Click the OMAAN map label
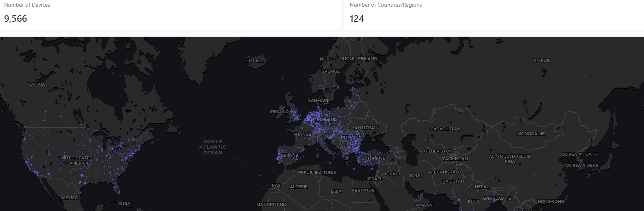This screenshot has height=211, width=644. [x=424, y=205]
